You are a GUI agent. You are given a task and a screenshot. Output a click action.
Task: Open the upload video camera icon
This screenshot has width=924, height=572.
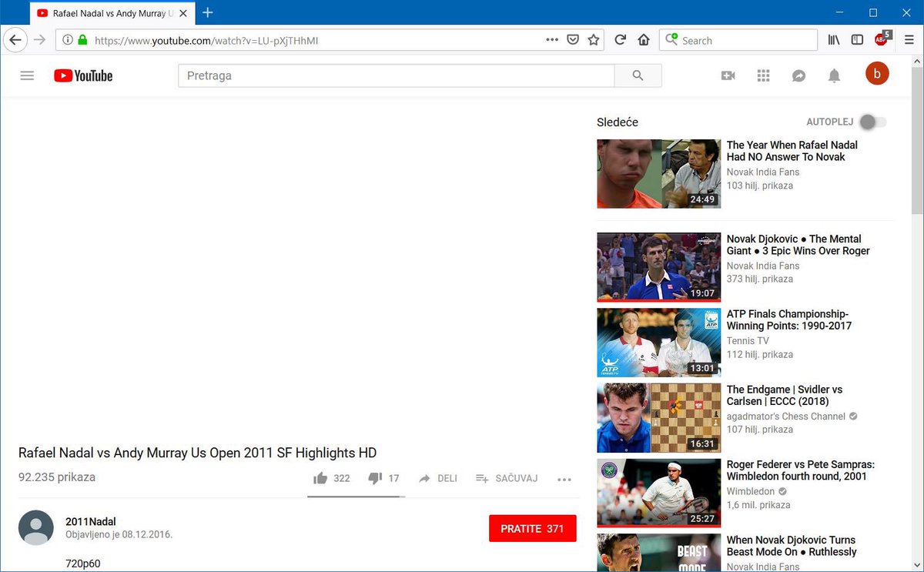click(728, 75)
